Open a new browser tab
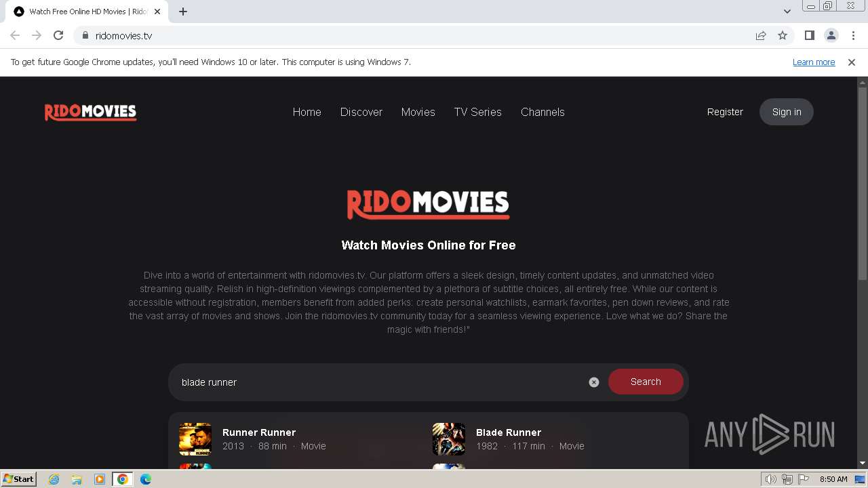The width and height of the screenshot is (868, 488). (x=183, y=12)
